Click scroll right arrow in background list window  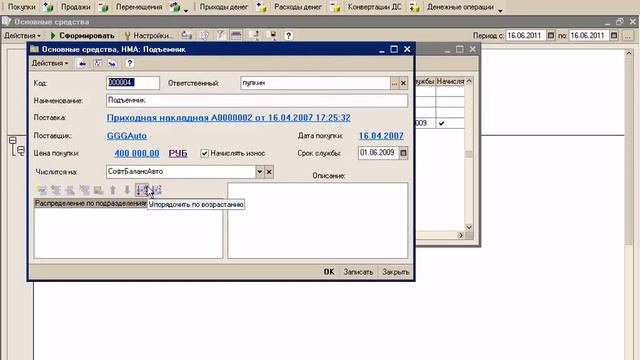(x=461, y=235)
